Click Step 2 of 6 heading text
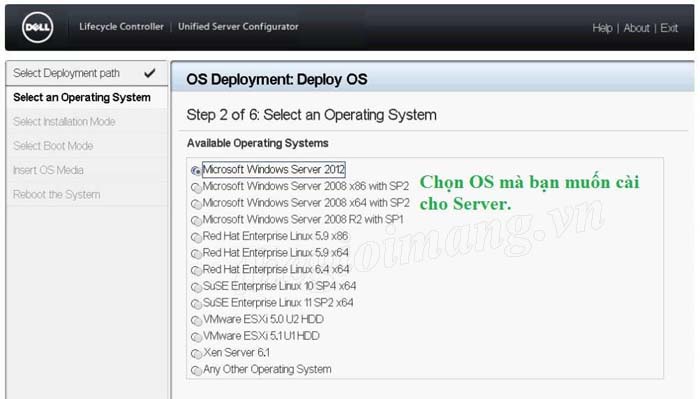Viewport: 700px width, 399px height. coord(312,115)
